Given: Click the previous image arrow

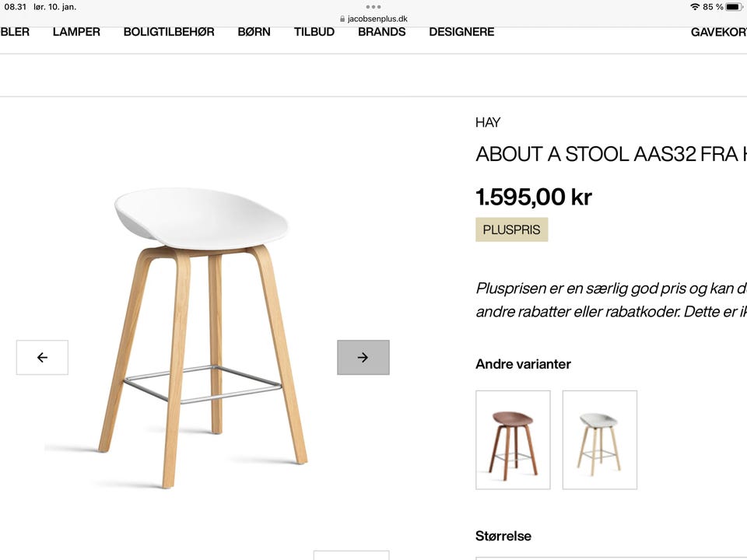Looking at the screenshot, I should 42,357.
